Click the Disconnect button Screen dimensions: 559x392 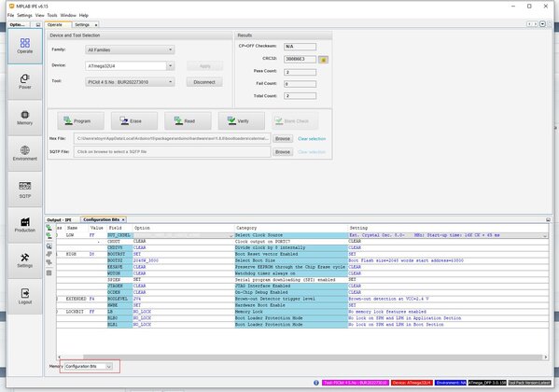click(204, 82)
